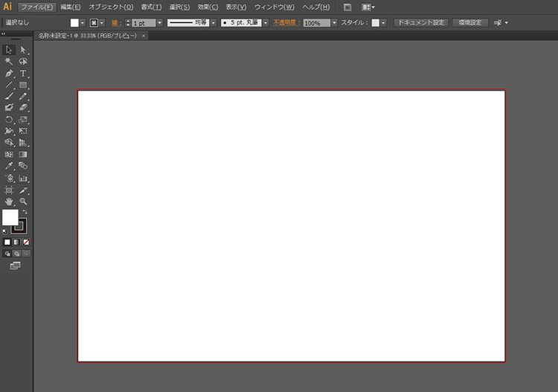Select the Hand tool
The image size is (558, 392).
(9, 202)
